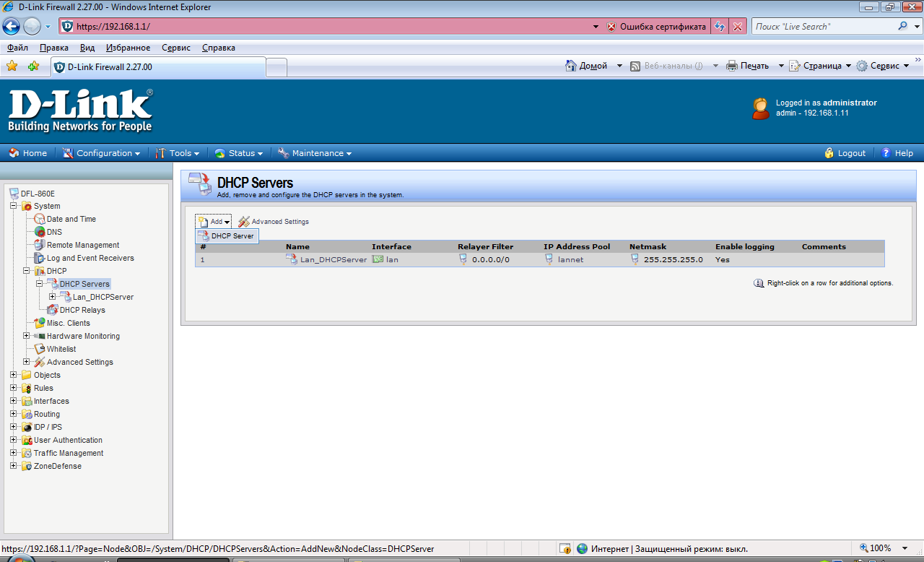This screenshot has width=924, height=562.
Task: Click the Печать toolbar button
Action: point(747,66)
